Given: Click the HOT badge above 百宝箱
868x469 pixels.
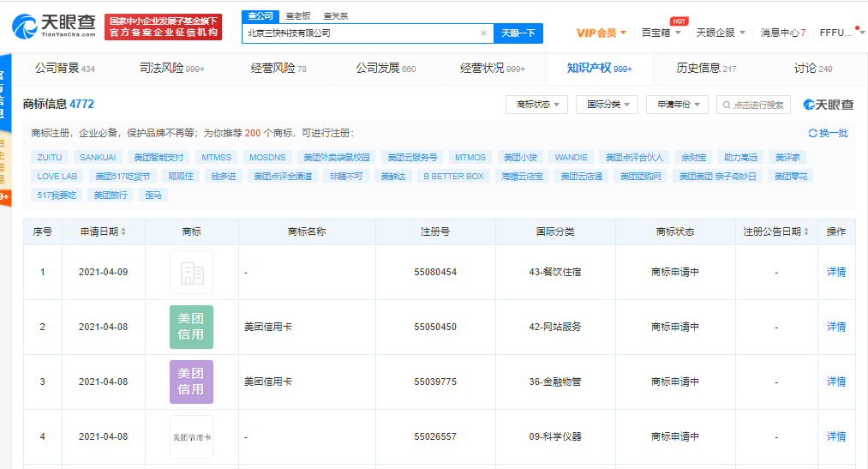Looking at the screenshot, I should (x=679, y=21).
